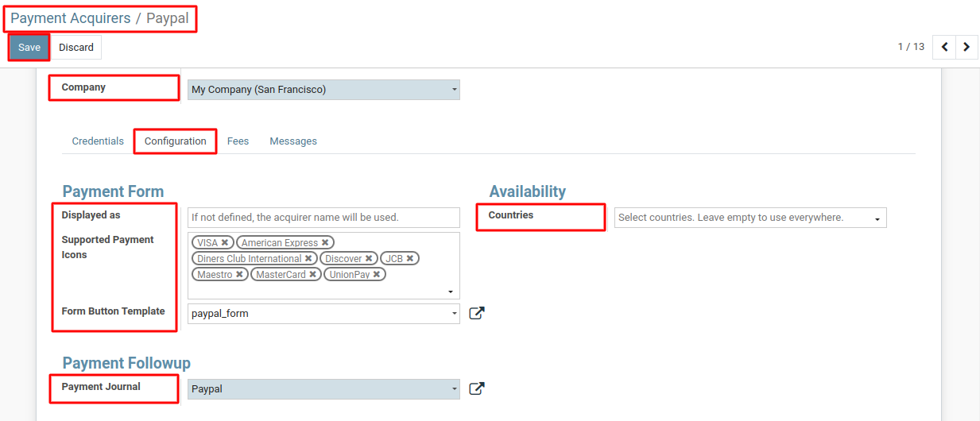
Task: Open the Fees tab
Action: pos(238,141)
